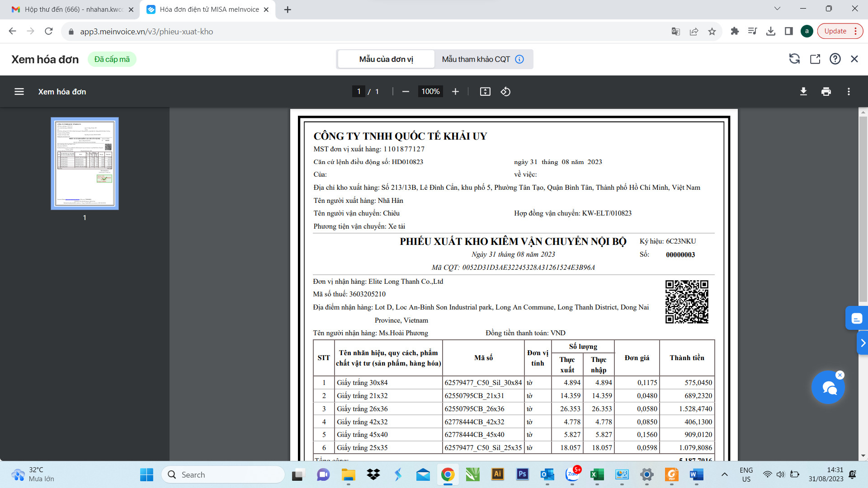Screen dimensions: 868x488
Task: Download the invoice PDF
Action: (803, 92)
